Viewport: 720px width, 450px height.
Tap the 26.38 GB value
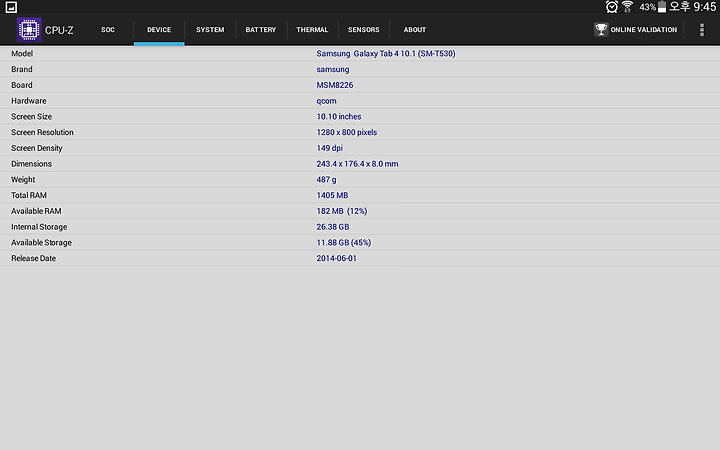tap(333, 227)
